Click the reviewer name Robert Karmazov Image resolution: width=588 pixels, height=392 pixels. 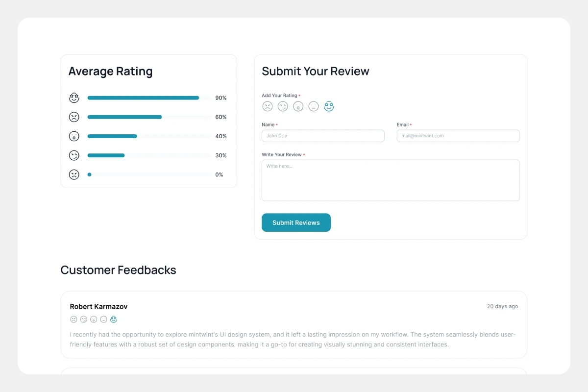click(x=98, y=307)
